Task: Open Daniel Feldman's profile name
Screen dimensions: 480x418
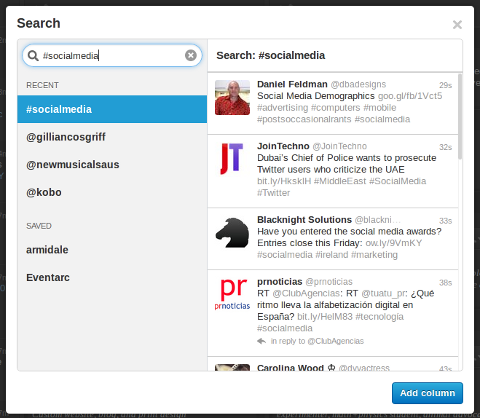Action: click(292, 84)
